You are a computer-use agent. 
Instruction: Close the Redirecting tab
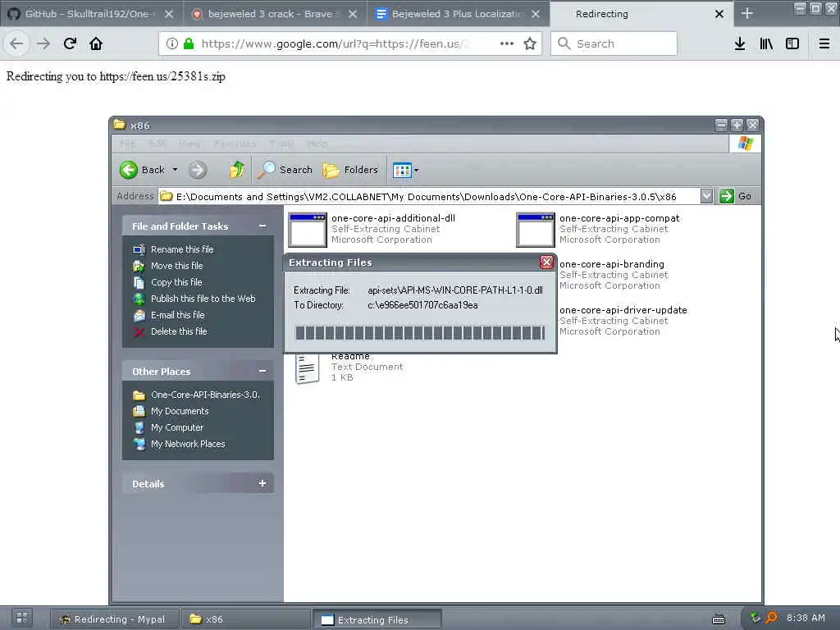719,14
